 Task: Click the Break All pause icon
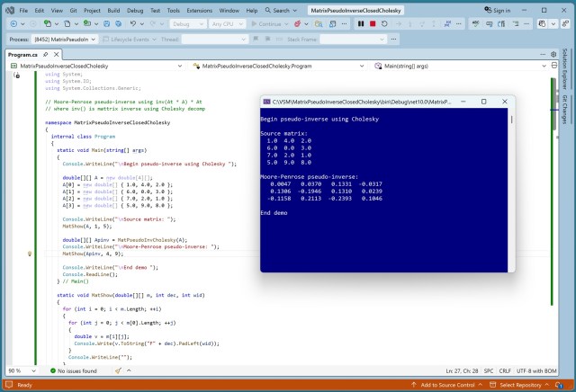(361, 24)
